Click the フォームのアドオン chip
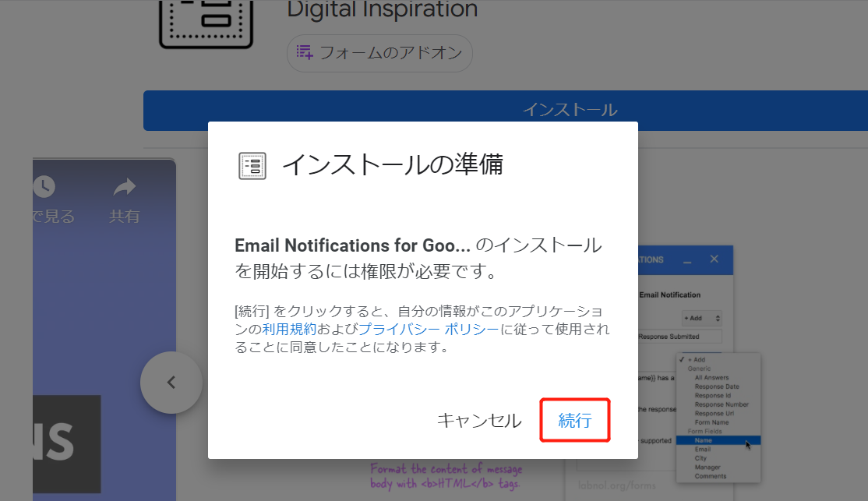Viewport: 868px width, 501px height. 379,53
